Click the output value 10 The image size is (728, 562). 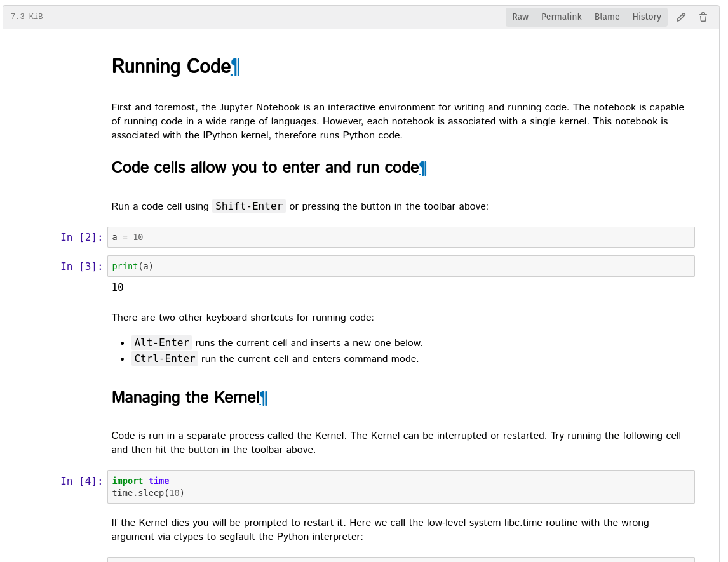[x=118, y=287]
